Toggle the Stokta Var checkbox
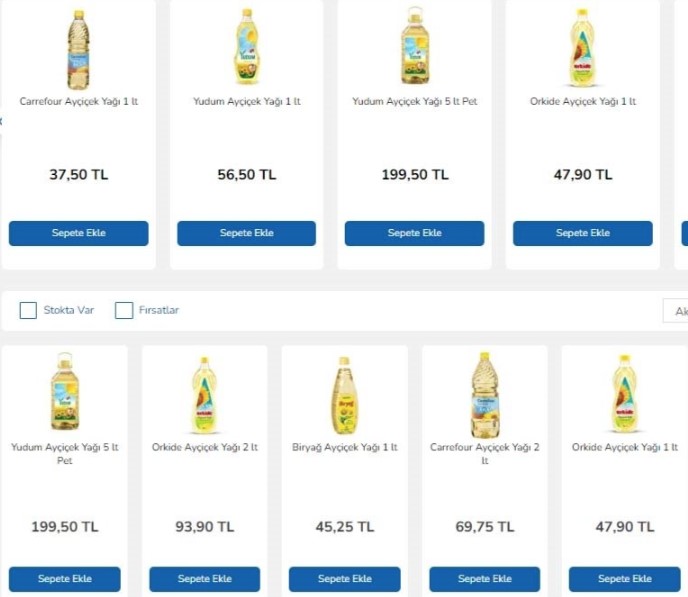This screenshot has height=597, width=688. click(29, 310)
